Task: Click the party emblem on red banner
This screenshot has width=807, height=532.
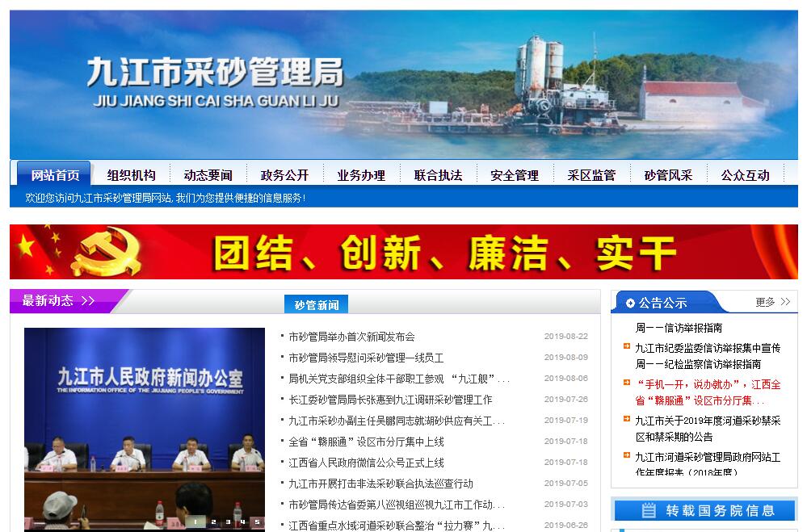Action: click(107, 252)
